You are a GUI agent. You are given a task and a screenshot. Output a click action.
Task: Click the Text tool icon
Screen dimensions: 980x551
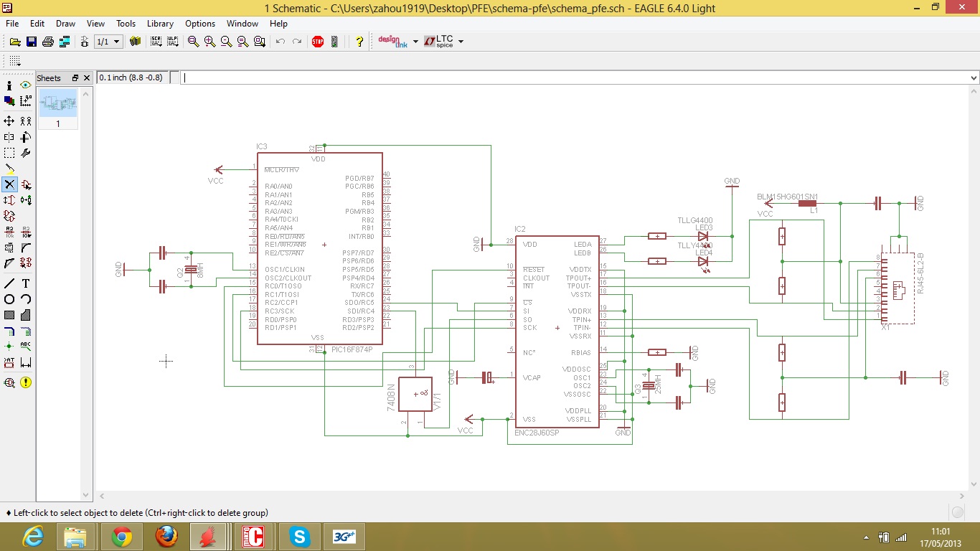click(26, 283)
